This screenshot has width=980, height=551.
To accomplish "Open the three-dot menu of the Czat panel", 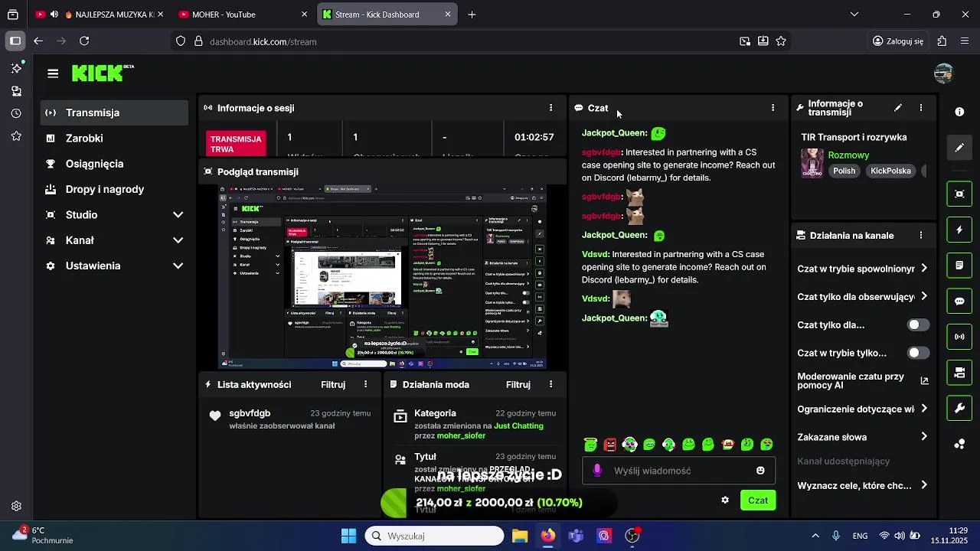I will (x=773, y=108).
